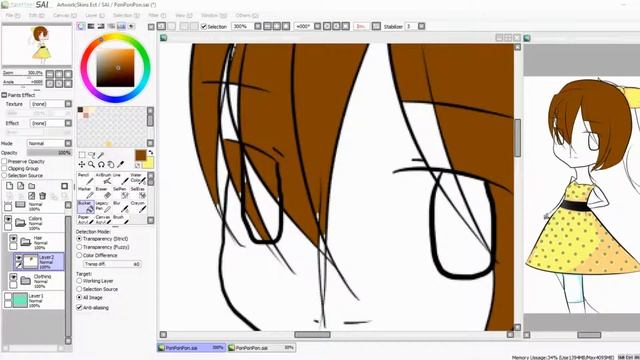Select the lasso tool
The width and height of the screenshot is (640, 360).
coord(91,155)
